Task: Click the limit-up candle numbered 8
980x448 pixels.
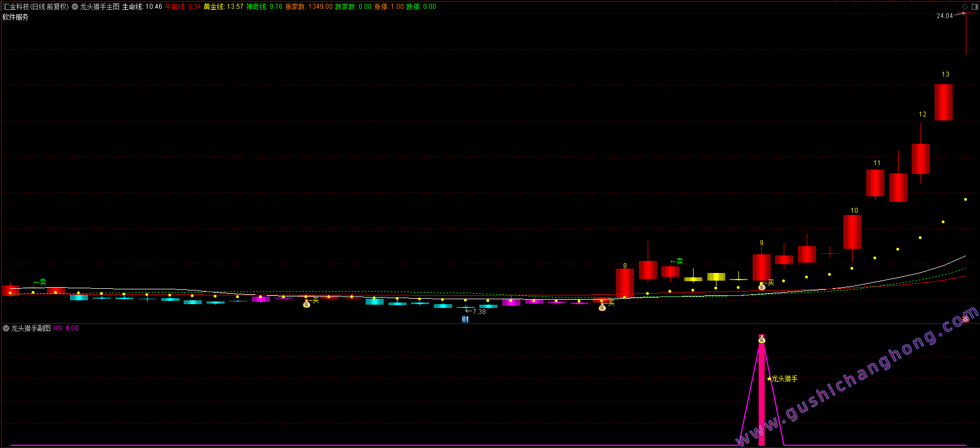Action: coord(625,283)
